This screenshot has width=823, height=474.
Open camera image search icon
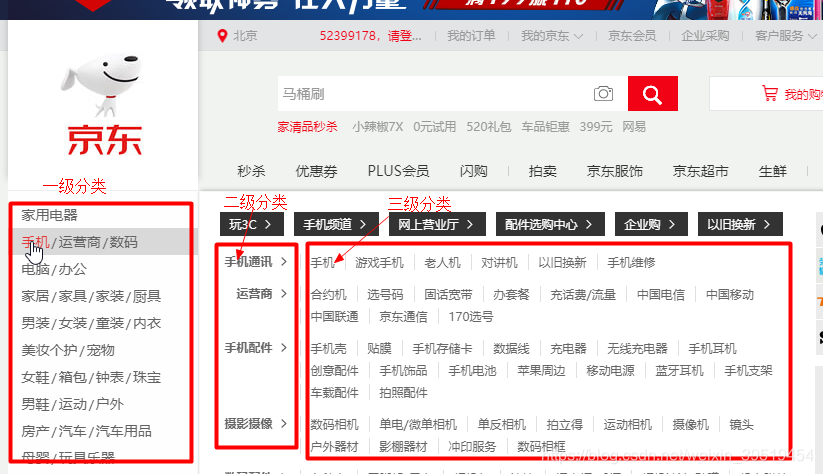click(x=603, y=93)
